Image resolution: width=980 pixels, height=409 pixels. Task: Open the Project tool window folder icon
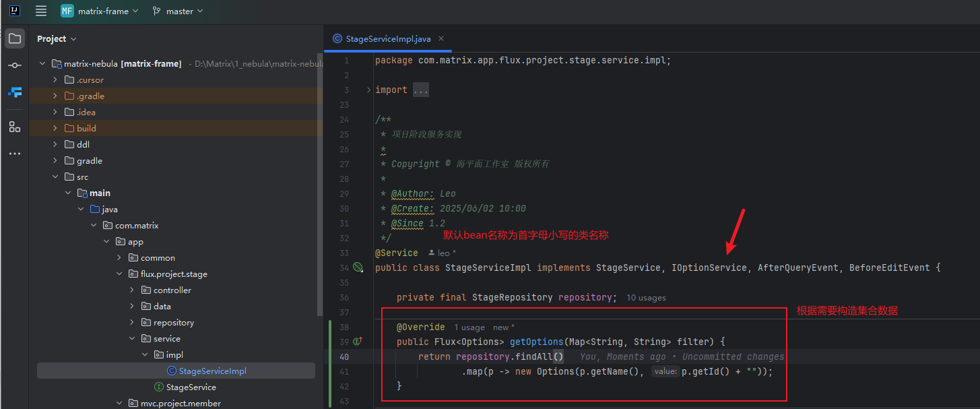click(14, 38)
